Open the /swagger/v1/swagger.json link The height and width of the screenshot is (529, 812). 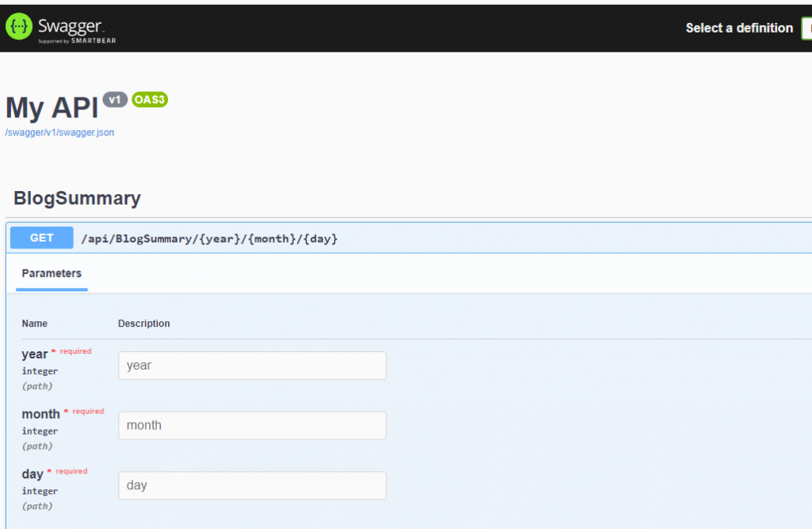click(x=59, y=132)
